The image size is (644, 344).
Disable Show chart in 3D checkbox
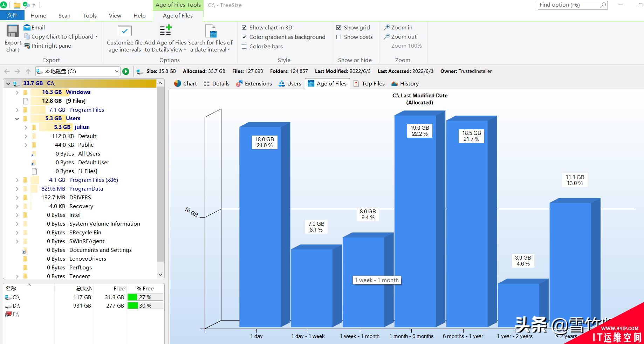coord(244,27)
